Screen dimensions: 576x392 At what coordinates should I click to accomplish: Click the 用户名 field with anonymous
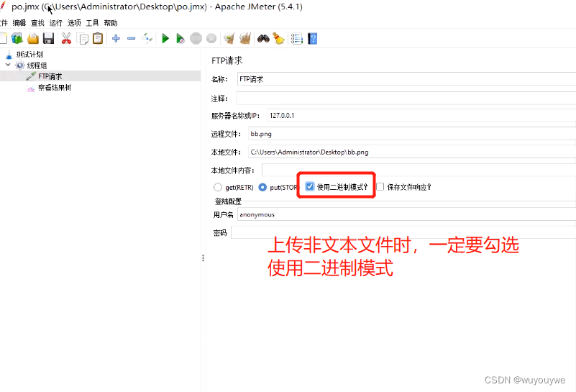click(406, 214)
